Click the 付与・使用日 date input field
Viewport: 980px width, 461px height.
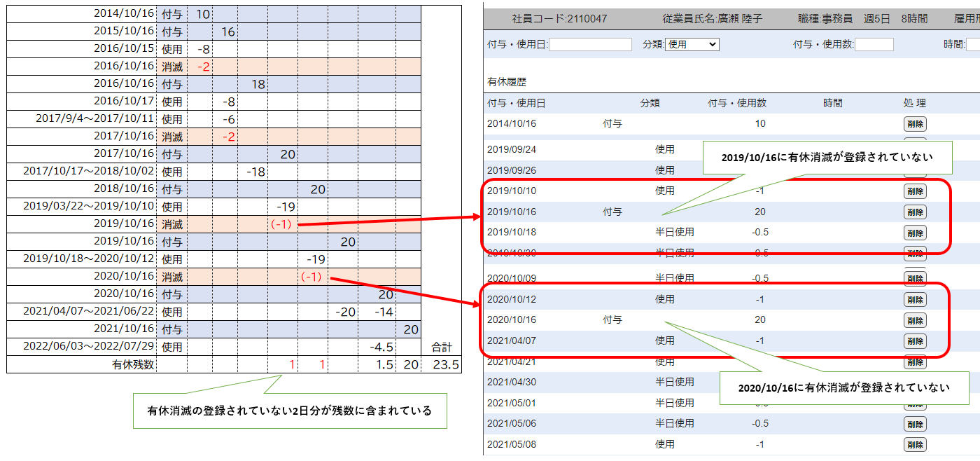pyautogui.click(x=590, y=44)
